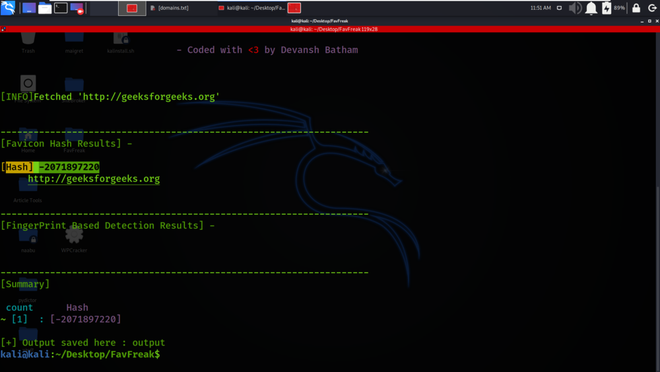Launch the terminal emulator from the panel
The width and height of the screenshot is (660, 372).
click(x=61, y=8)
